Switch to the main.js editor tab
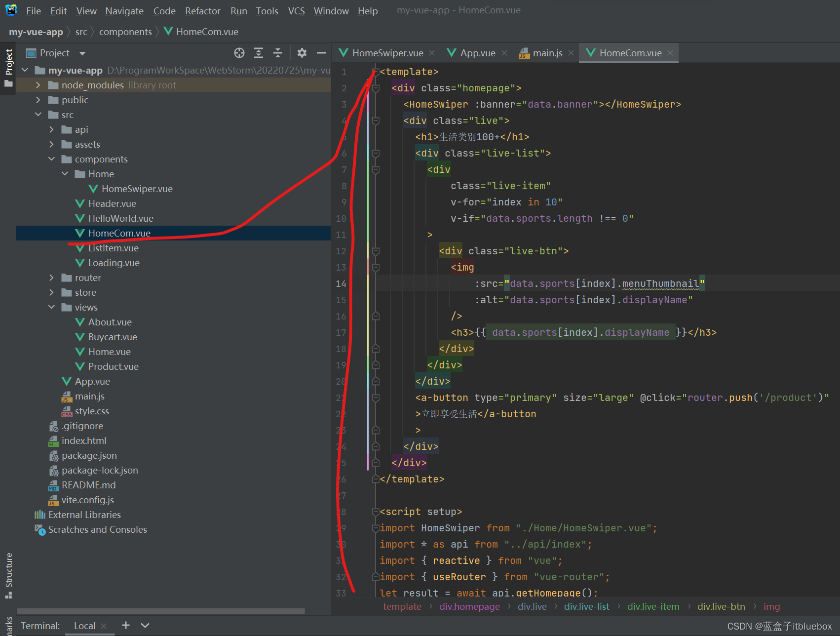Screen dimensions: 840x636 click(x=547, y=53)
